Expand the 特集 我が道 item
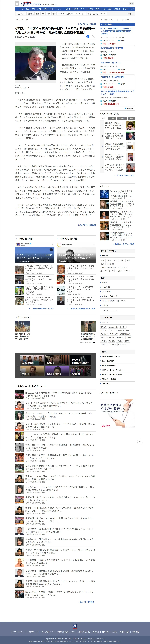Screen dimensions: 150x644 click(x=117, y=283)
